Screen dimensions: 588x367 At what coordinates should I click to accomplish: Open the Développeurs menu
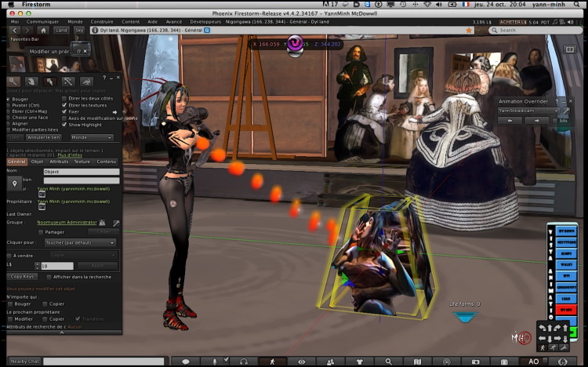205,22
